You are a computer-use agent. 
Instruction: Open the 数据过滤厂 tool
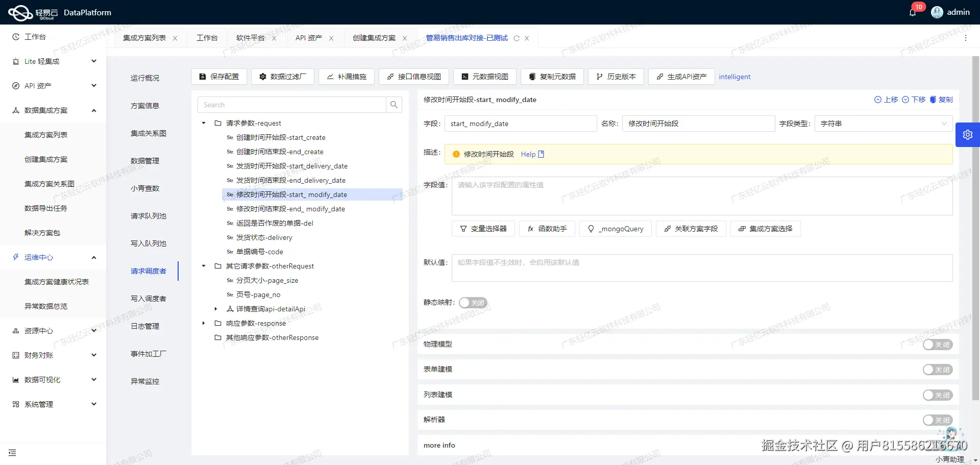point(282,77)
